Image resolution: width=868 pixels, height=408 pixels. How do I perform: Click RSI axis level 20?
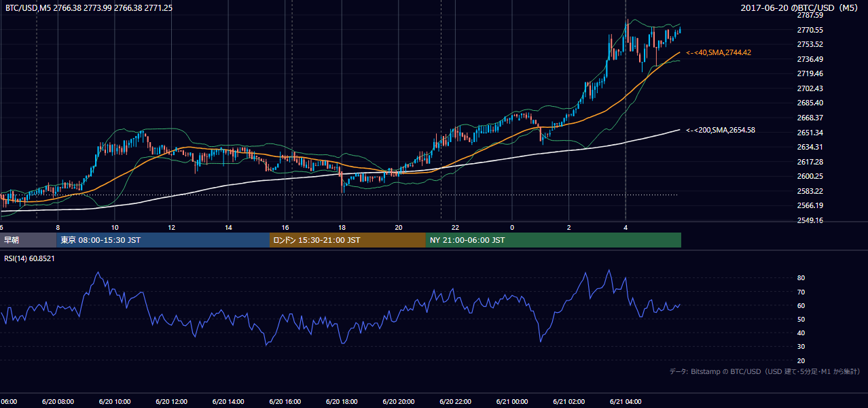coord(801,360)
